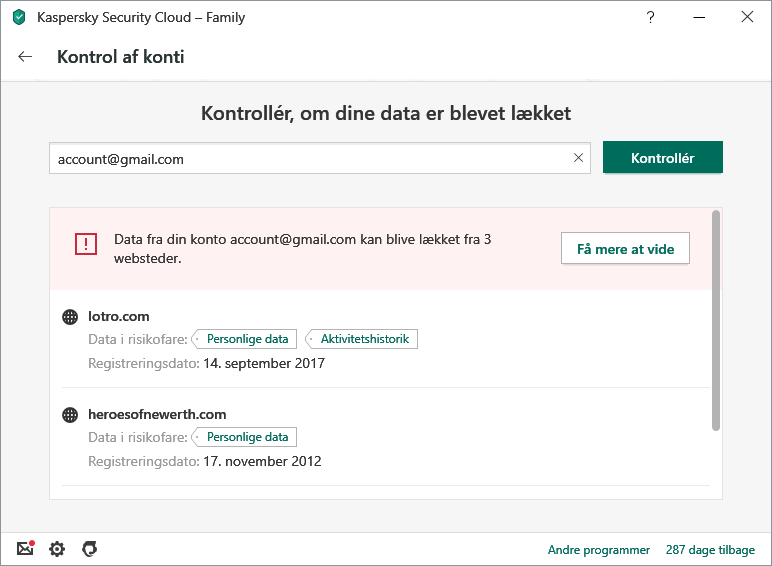Click the globe icon beside lotro.com

click(70, 317)
